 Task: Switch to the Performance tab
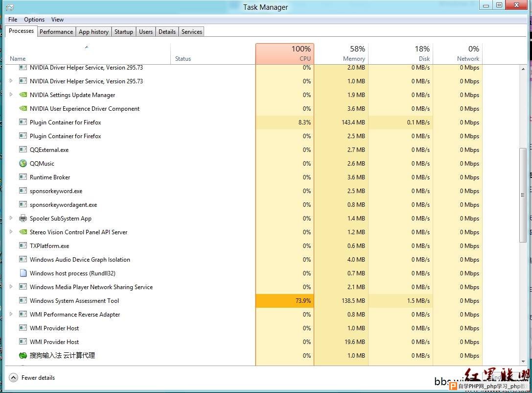point(56,32)
